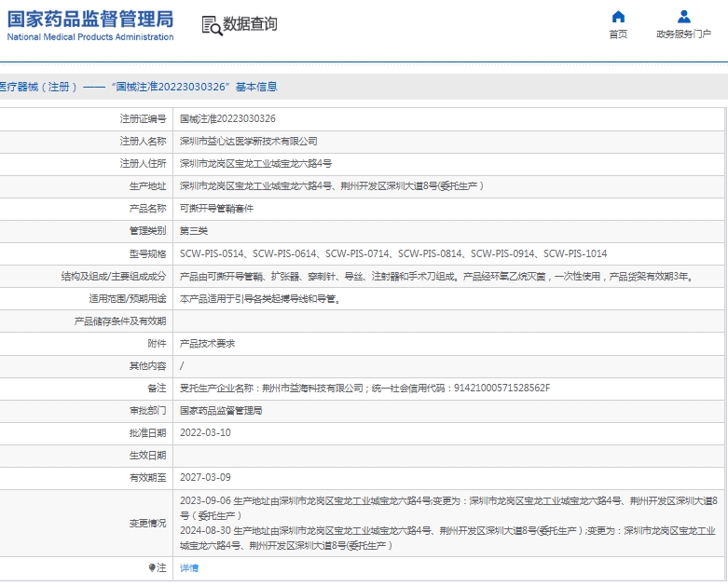Click the 基本信息 page heading
This screenshot has height=587, width=728.
pyautogui.click(x=256, y=87)
